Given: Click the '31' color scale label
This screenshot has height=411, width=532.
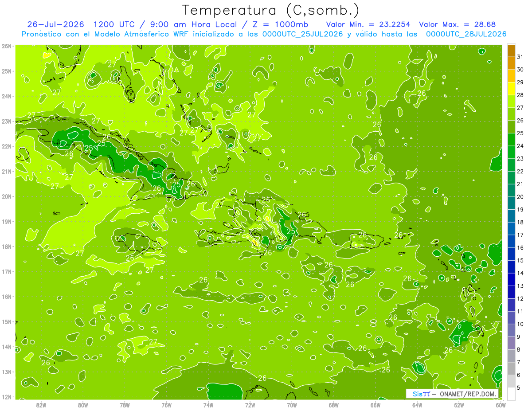Looking at the screenshot, I should 520,57.
